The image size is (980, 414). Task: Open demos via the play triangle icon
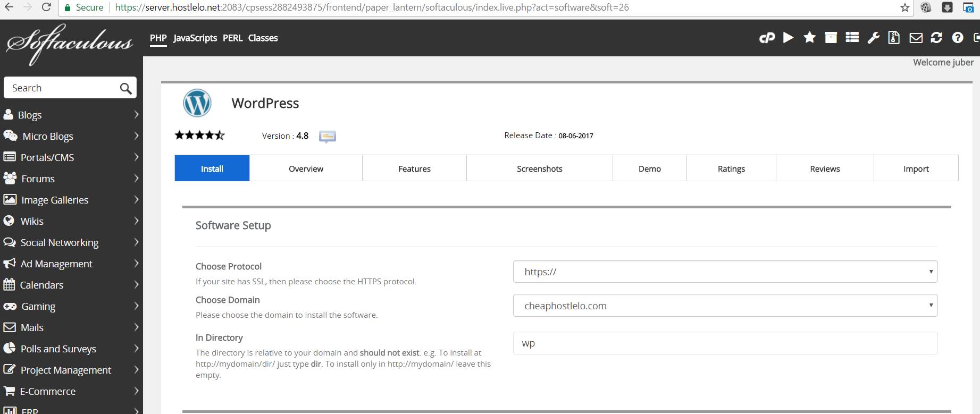point(789,37)
